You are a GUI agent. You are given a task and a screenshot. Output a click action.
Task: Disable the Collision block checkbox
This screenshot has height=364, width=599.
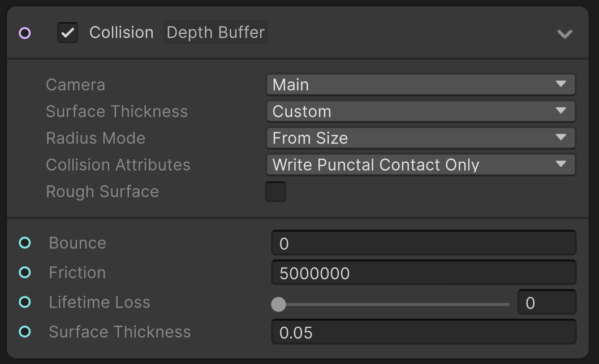pos(68,33)
